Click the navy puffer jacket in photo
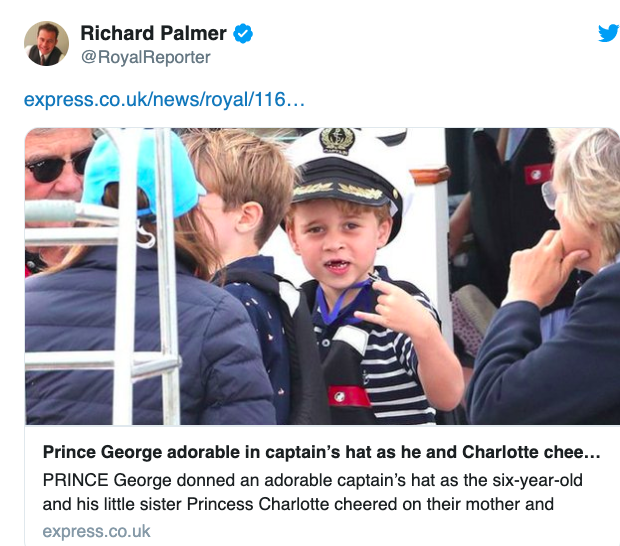 (140, 340)
